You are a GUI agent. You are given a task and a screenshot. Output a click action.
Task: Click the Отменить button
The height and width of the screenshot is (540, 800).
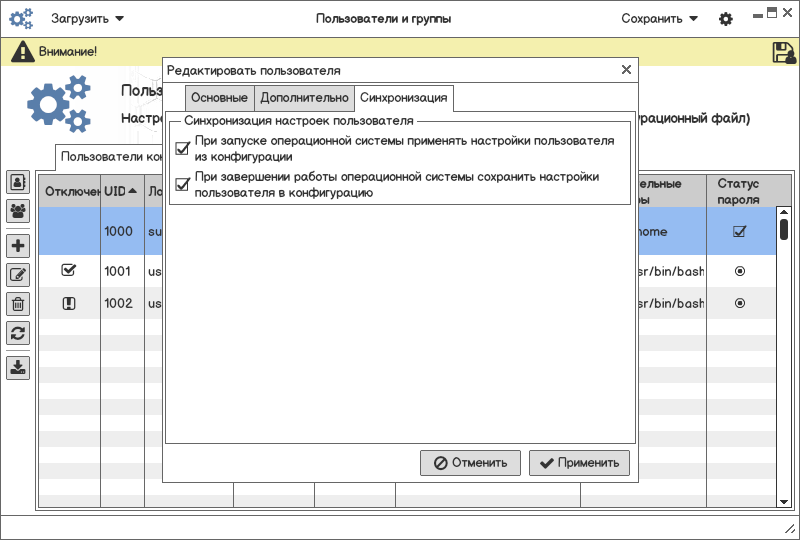coord(470,463)
